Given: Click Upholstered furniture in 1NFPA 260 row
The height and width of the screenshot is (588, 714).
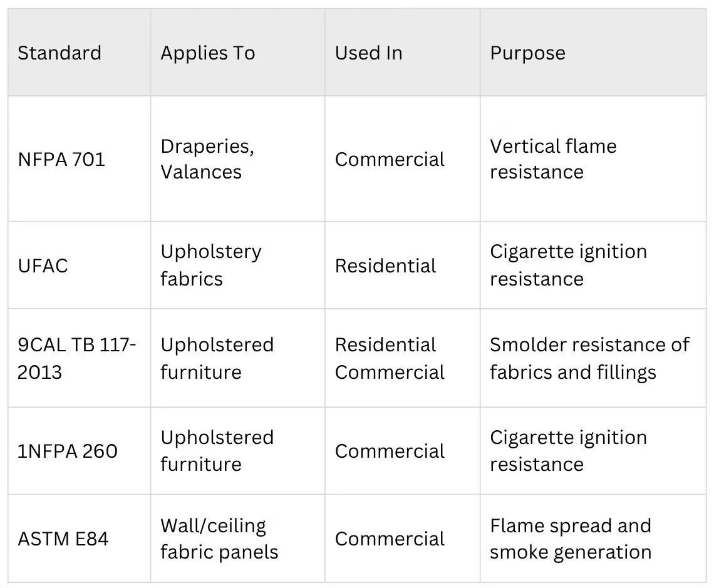Looking at the screenshot, I should click(x=238, y=451).
